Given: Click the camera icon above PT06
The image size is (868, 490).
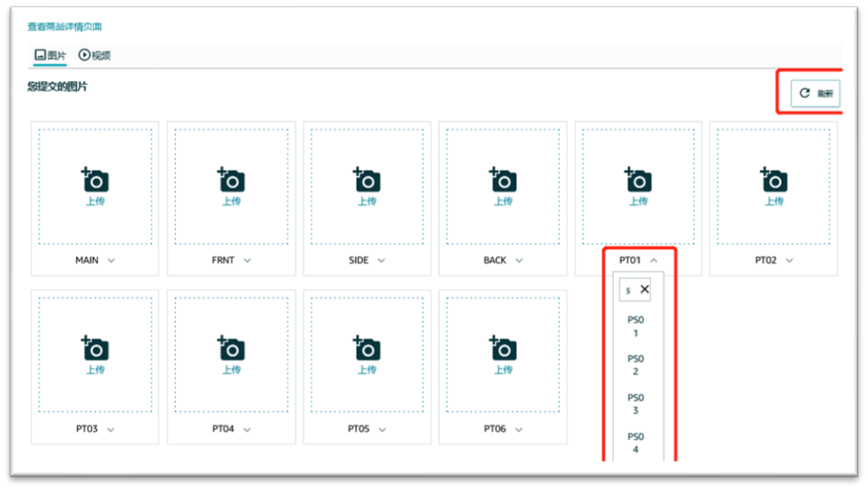Looking at the screenshot, I should (503, 349).
